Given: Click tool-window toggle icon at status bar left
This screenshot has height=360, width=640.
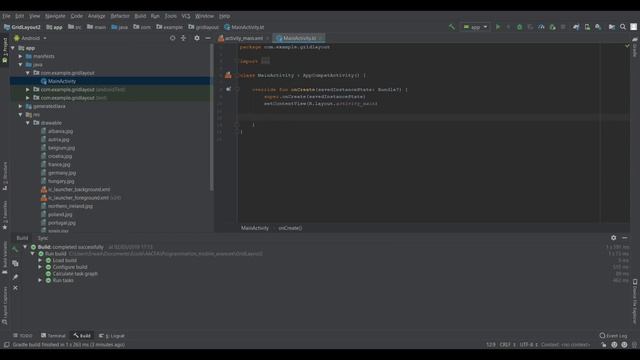Looking at the screenshot, I should [x=6, y=344].
